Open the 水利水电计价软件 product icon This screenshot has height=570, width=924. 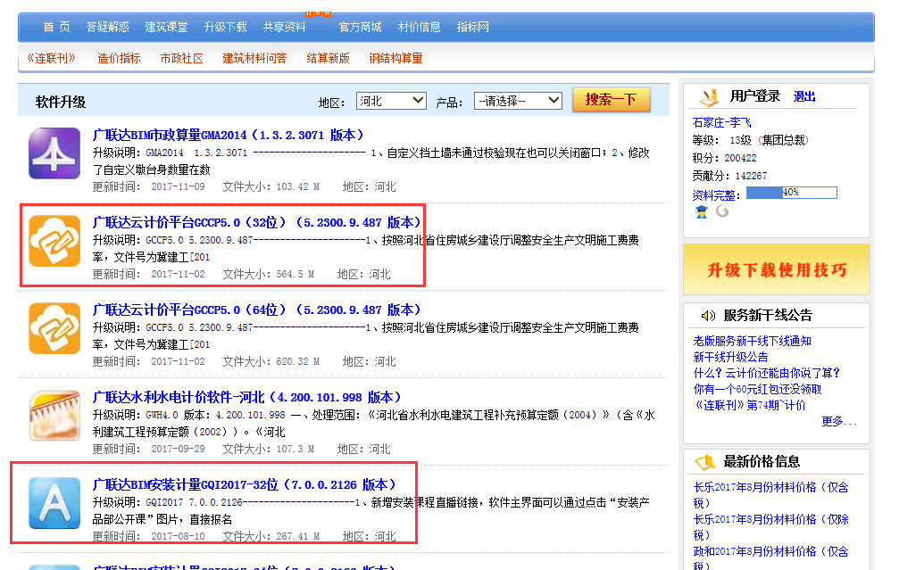[x=54, y=416]
